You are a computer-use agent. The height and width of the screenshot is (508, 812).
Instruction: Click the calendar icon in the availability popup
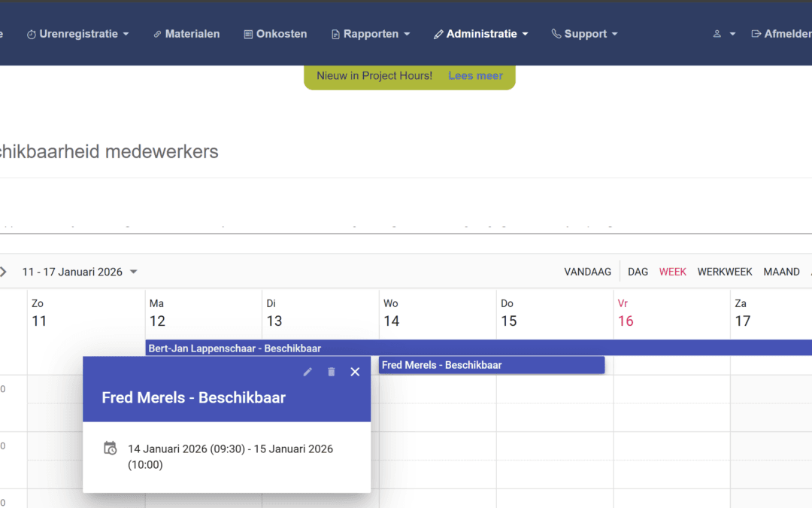pos(111,448)
